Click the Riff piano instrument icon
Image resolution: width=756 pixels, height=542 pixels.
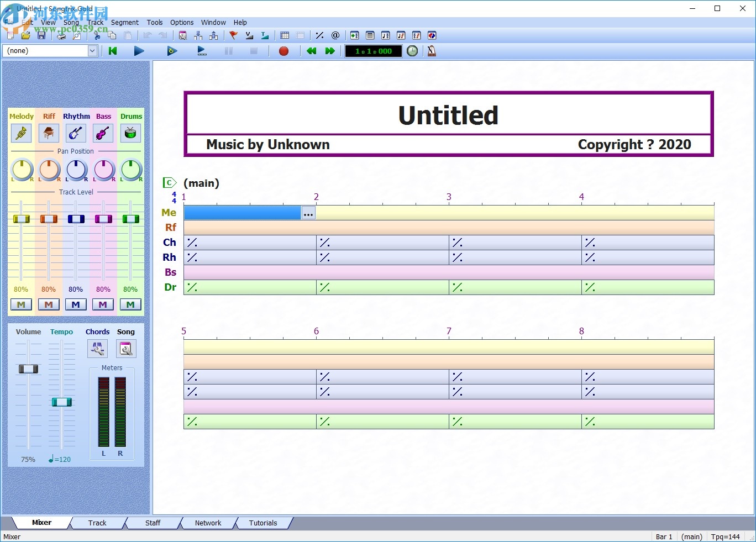[49, 133]
